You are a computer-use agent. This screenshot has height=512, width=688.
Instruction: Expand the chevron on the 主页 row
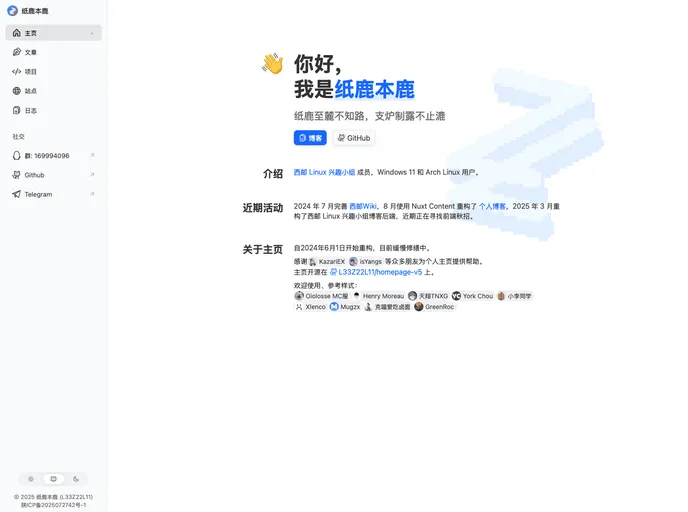(x=92, y=33)
